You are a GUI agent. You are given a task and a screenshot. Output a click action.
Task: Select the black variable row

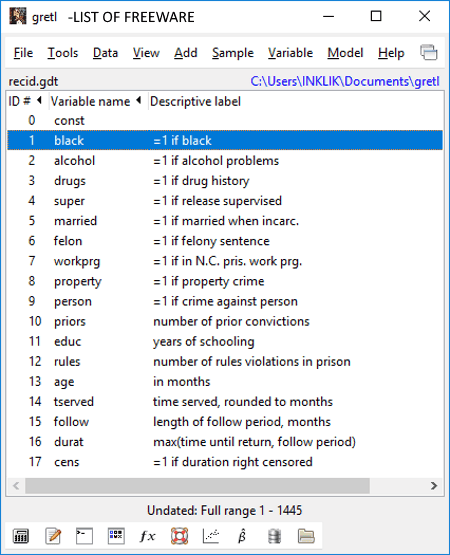coord(225,141)
